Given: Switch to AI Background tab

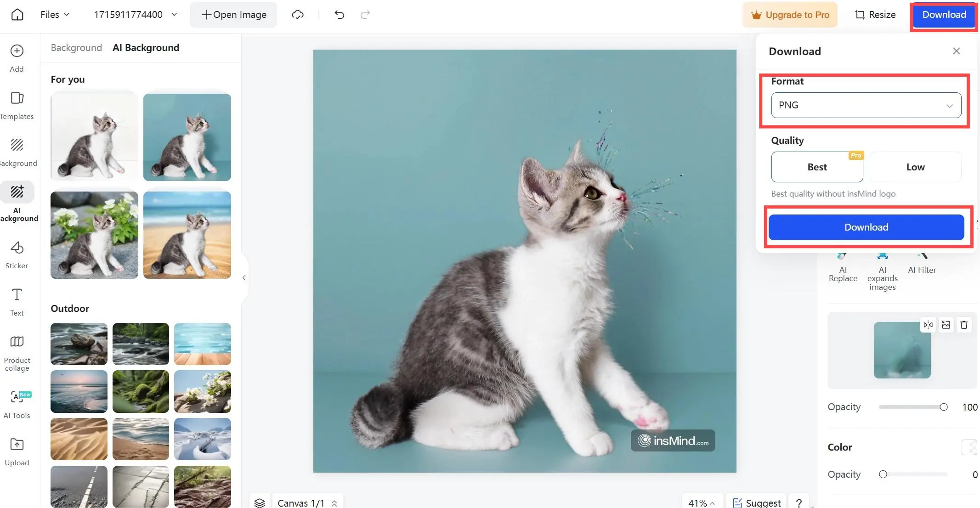Looking at the screenshot, I should click(x=146, y=47).
